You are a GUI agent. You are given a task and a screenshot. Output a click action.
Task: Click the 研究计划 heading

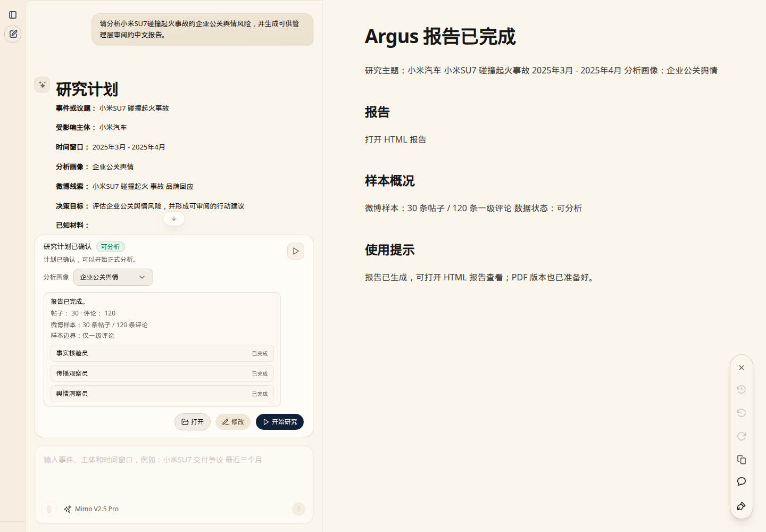click(x=87, y=89)
